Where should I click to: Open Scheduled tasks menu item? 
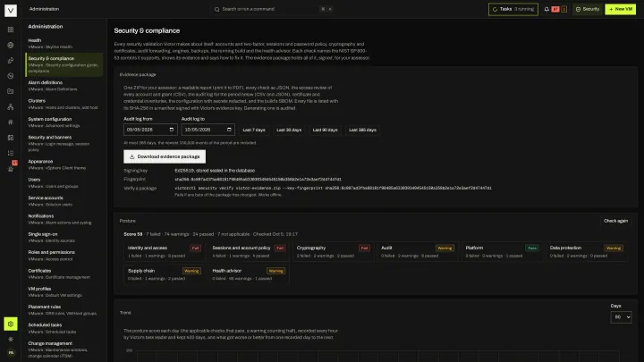pos(64,328)
